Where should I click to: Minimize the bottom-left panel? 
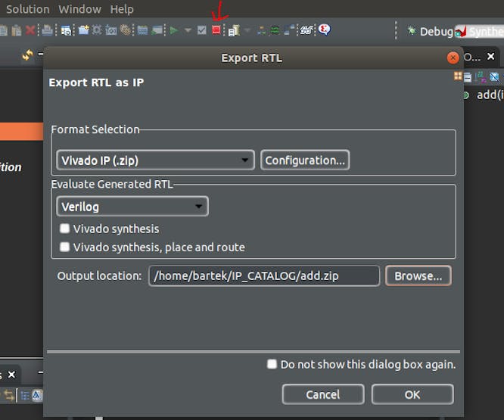click(41, 372)
